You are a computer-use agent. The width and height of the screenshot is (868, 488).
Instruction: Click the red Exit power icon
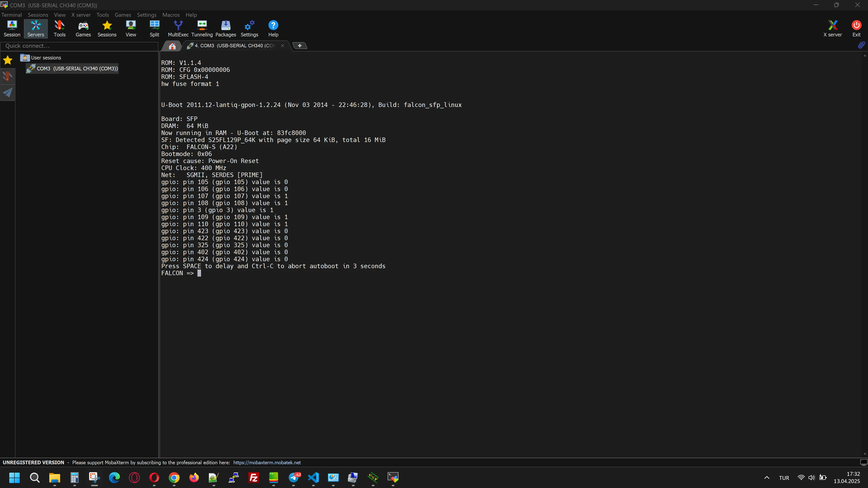[856, 29]
